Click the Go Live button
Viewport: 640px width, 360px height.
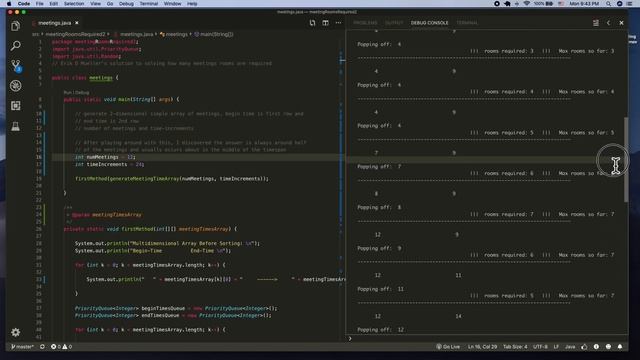click(x=448, y=347)
